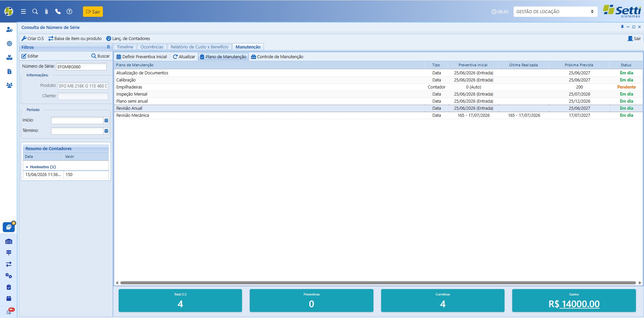Pin the Consulta de Número de Série window
Viewport: 644px width, 318px height.
point(622,27)
